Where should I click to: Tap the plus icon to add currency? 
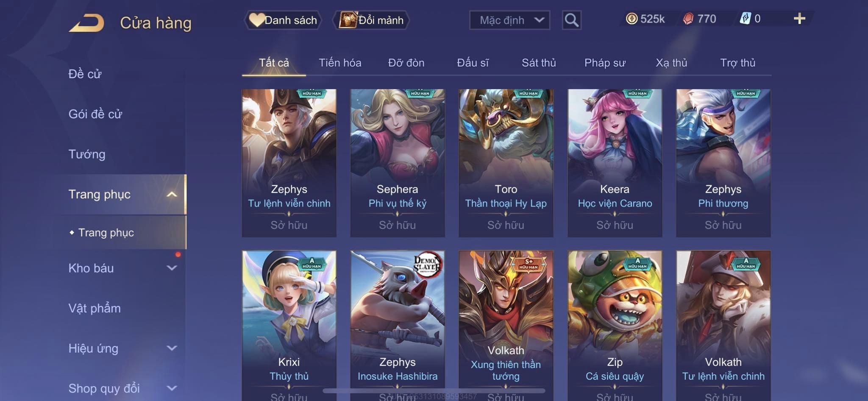pyautogui.click(x=799, y=19)
